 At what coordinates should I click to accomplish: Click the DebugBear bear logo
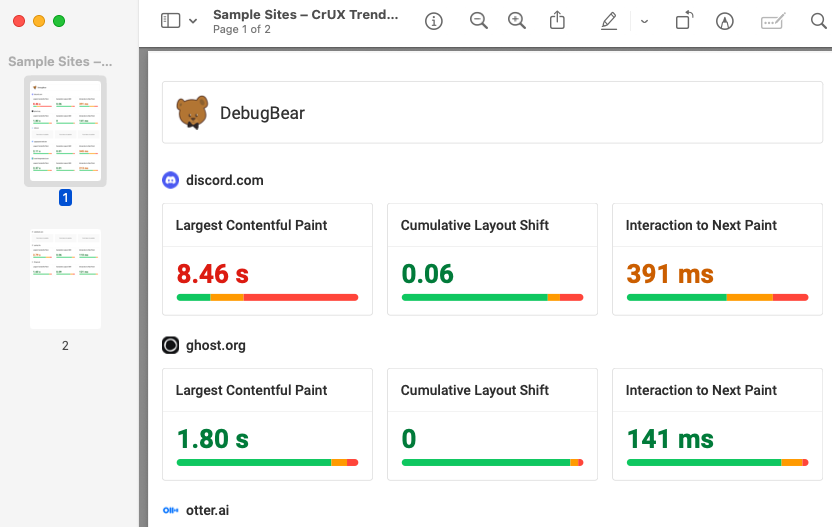(x=192, y=112)
